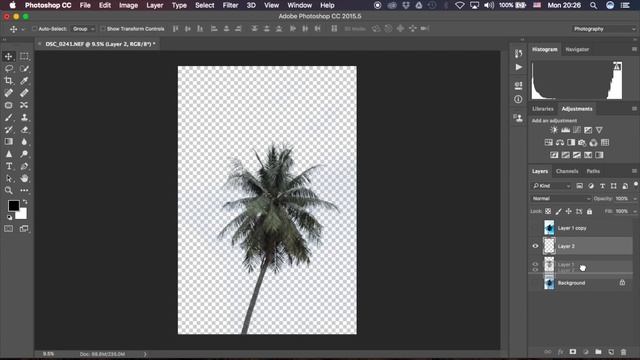Select the Clone Stamp tool
Image resolution: width=640 pixels, height=360 pixels.
[24, 118]
